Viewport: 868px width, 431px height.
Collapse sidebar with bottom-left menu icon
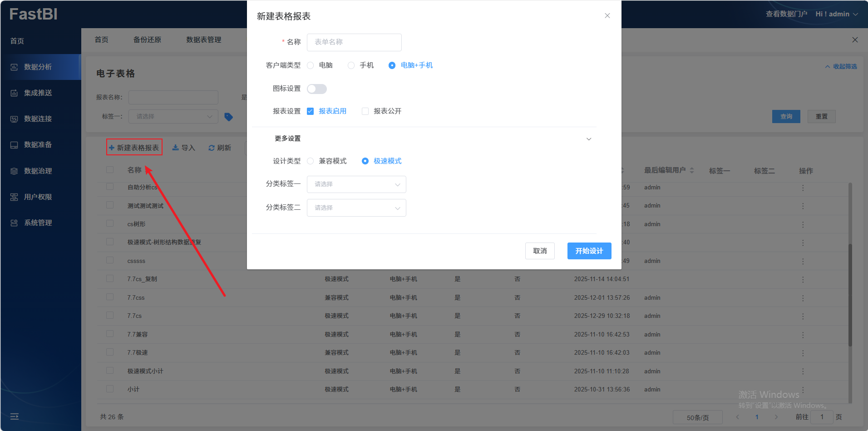click(15, 416)
